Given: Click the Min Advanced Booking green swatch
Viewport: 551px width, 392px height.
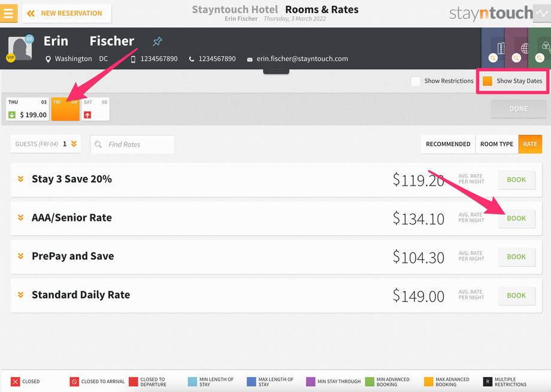Looking at the screenshot, I should click(370, 381).
